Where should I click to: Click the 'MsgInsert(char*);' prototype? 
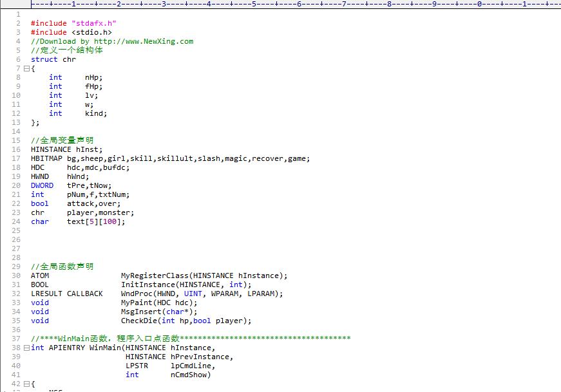pyautogui.click(x=159, y=312)
